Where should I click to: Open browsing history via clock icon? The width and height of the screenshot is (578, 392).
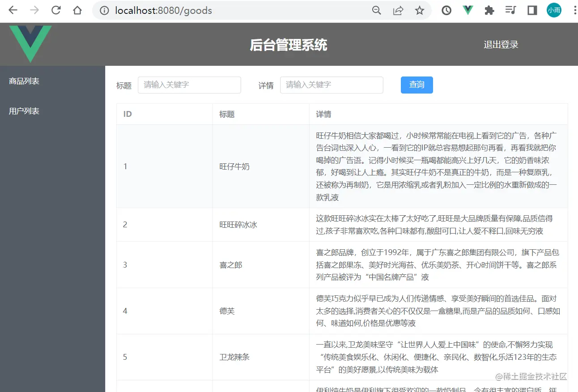tap(446, 10)
